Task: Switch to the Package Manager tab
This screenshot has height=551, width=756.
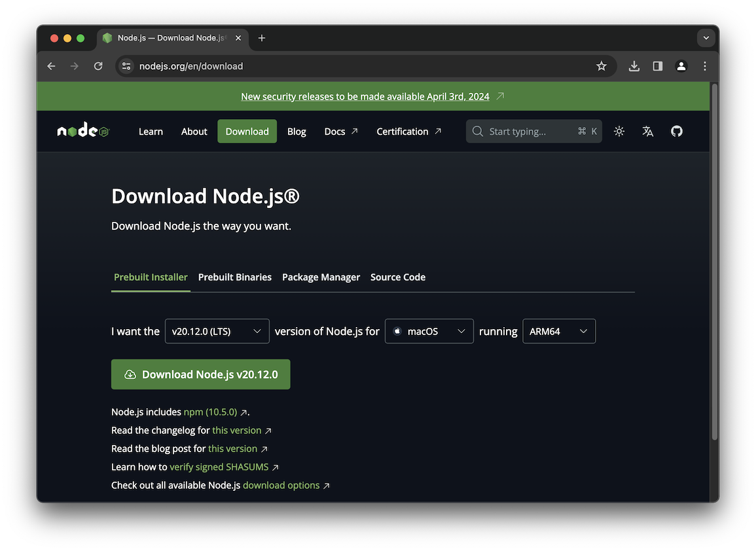Action: (321, 277)
